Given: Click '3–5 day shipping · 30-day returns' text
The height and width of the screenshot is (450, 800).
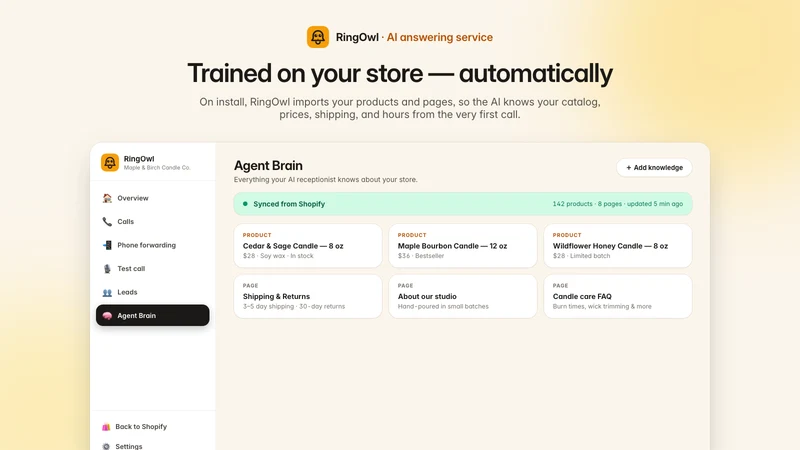Looking at the screenshot, I should point(294,307).
